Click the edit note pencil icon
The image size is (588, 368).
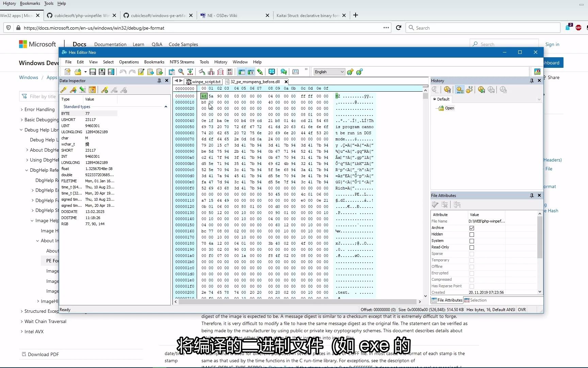coord(141,72)
